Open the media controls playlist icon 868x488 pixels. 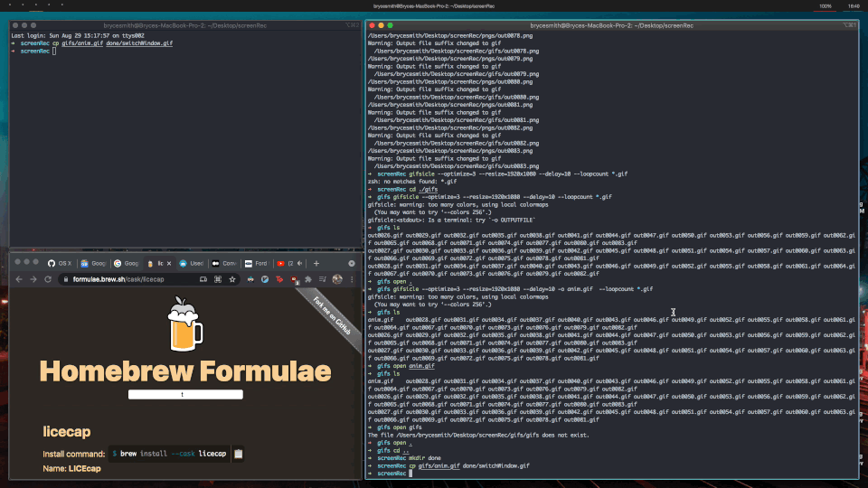tap(323, 279)
